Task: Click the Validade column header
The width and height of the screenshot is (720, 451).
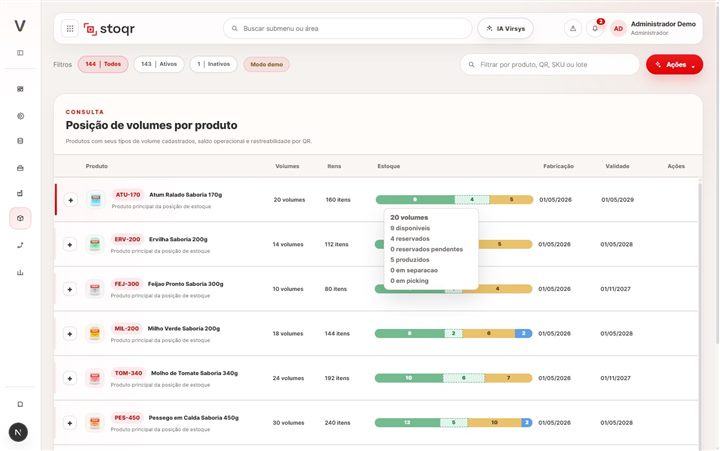Action: [x=617, y=166]
